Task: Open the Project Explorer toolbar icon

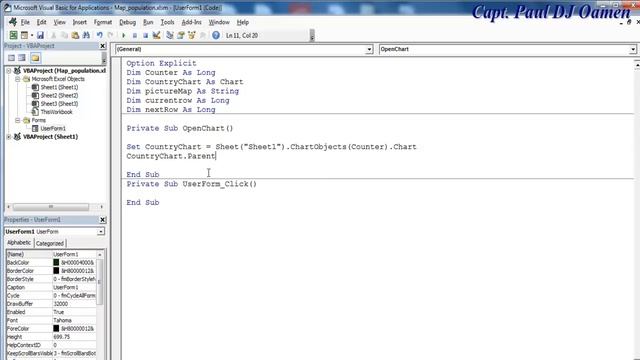Action: 170,36
